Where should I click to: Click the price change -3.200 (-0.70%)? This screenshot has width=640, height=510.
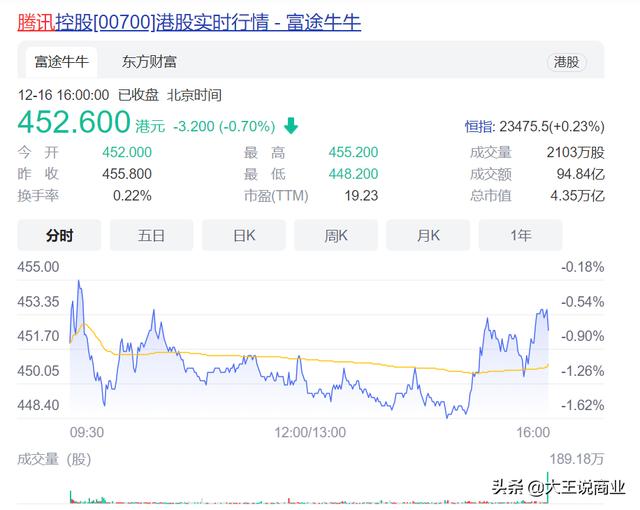tap(224, 126)
